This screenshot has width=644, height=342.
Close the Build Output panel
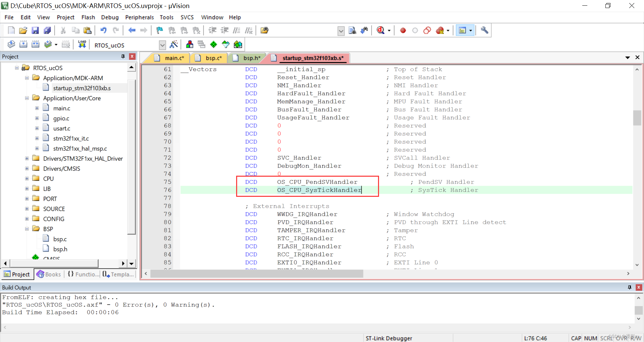(x=639, y=287)
